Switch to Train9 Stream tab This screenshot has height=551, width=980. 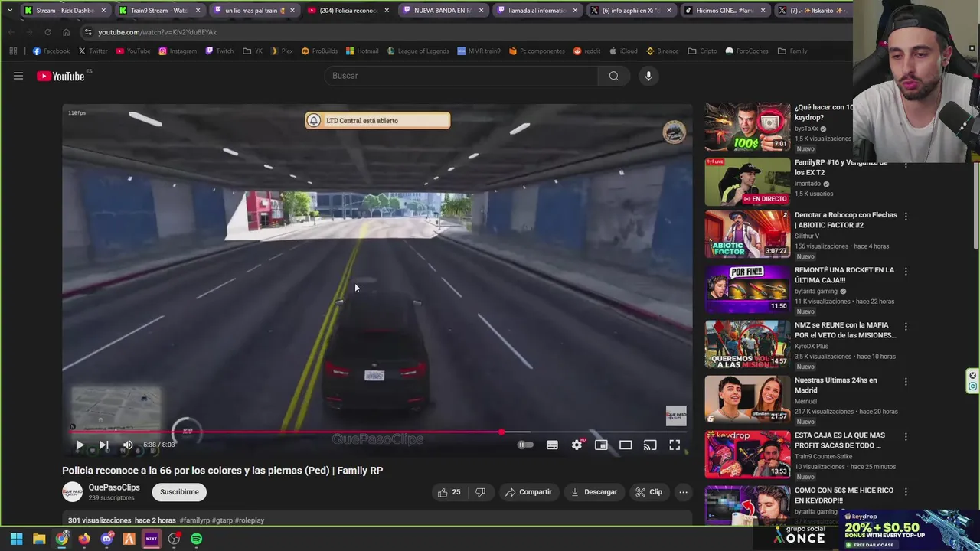point(159,11)
